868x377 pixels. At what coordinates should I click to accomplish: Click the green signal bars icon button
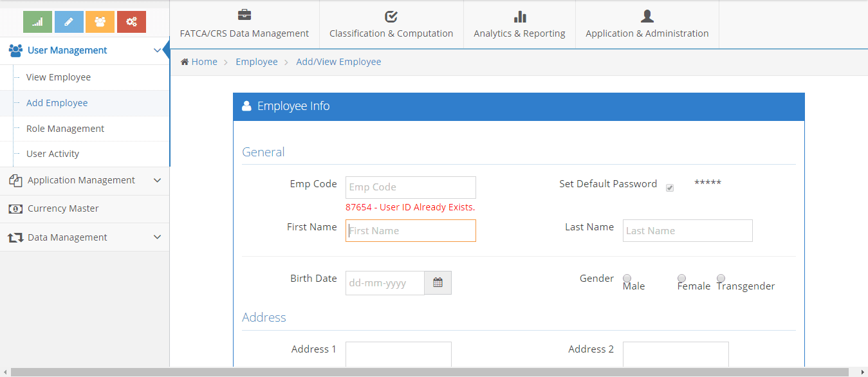[37, 22]
